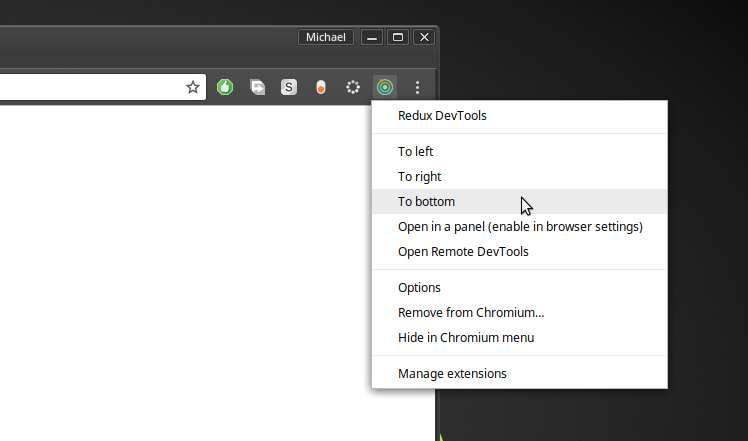Select Hide in Chromium menu
This screenshot has width=748, height=441.
coord(519,337)
